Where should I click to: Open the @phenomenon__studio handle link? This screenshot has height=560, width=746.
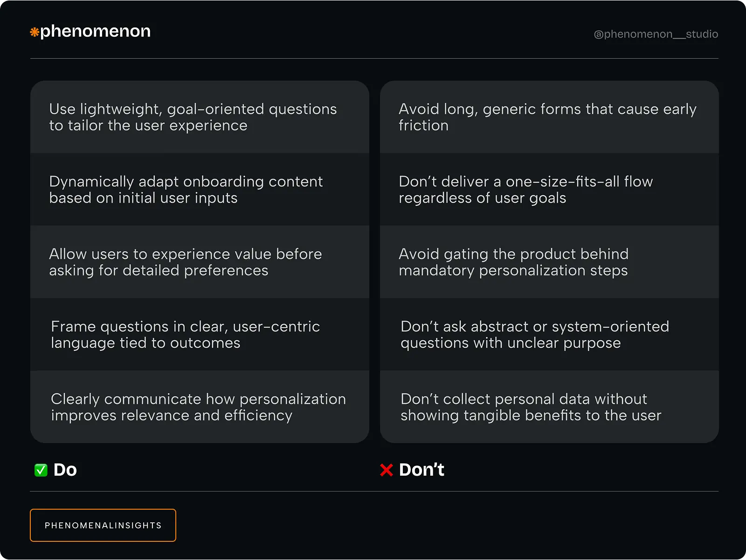[x=656, y=34]
